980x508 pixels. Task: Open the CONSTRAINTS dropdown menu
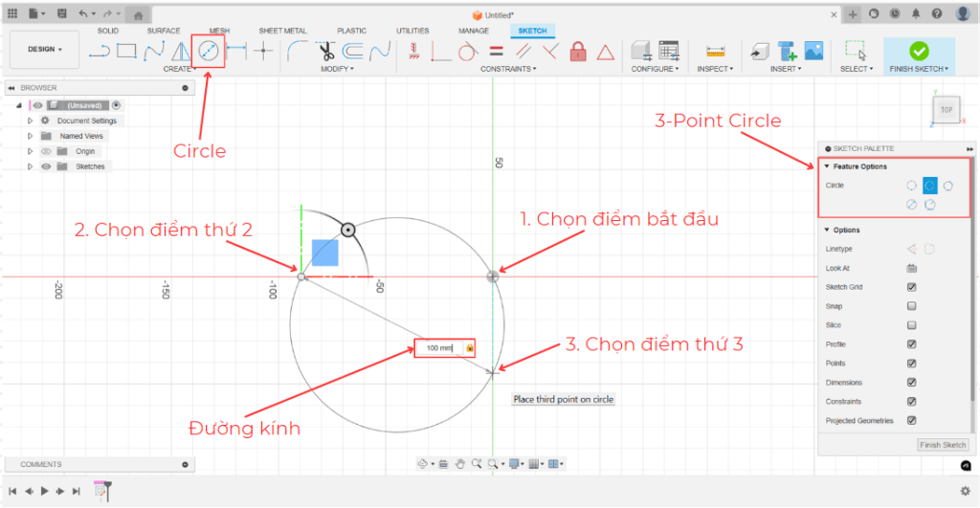(x=509, y=69)
